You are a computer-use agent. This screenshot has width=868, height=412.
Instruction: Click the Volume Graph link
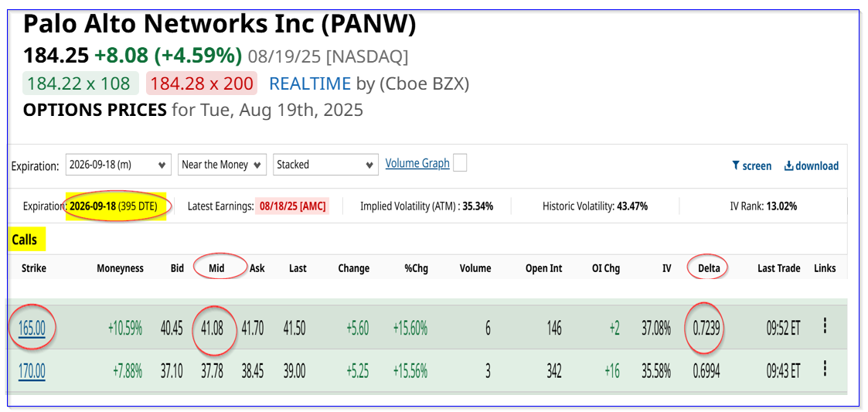tap(417, 163)
